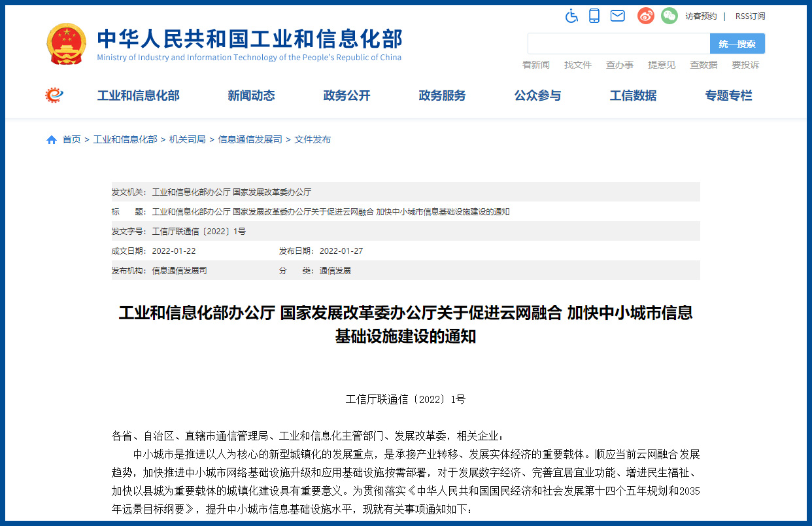Open the 政务公开 navigation menu
This screenshot has height=526, width=812.
pos(347,96)
